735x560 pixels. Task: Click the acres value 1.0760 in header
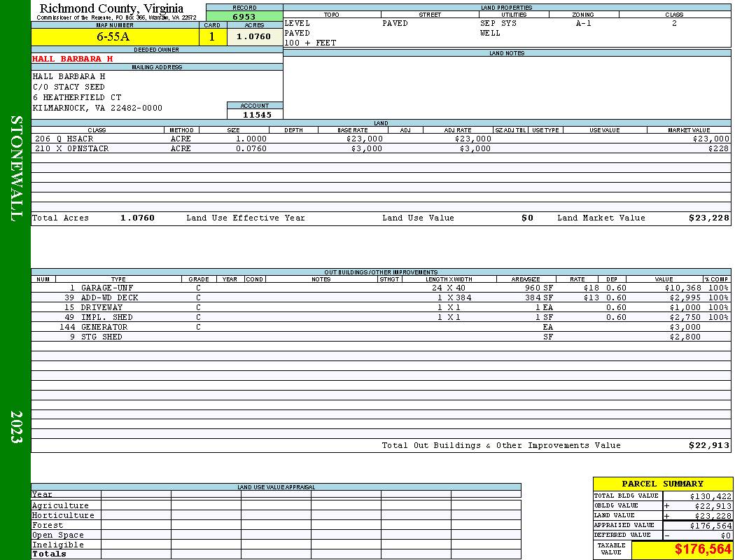pyautogui.click(x=253, y=36)
